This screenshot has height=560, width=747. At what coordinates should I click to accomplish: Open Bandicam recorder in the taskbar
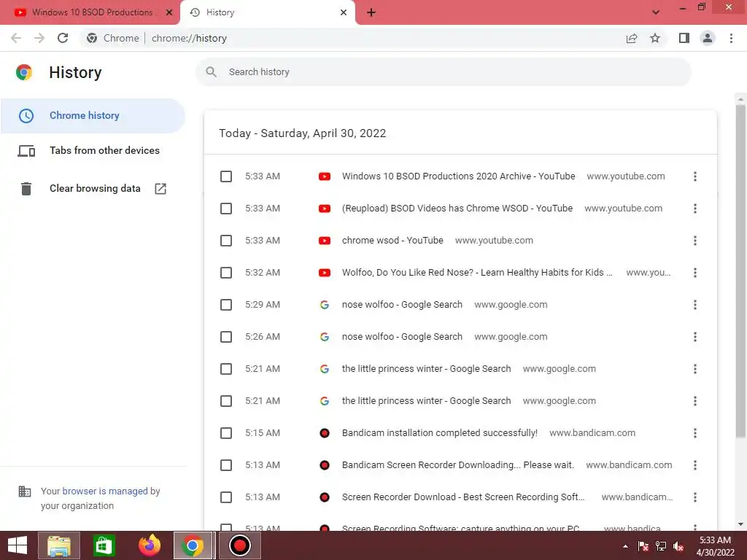239,545
